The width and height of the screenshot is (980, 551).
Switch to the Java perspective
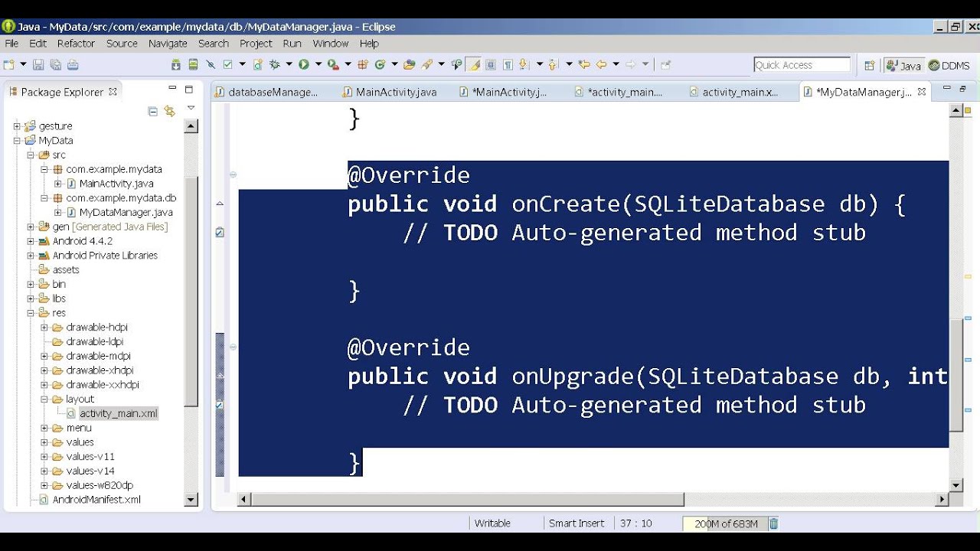tap(903, 66)
